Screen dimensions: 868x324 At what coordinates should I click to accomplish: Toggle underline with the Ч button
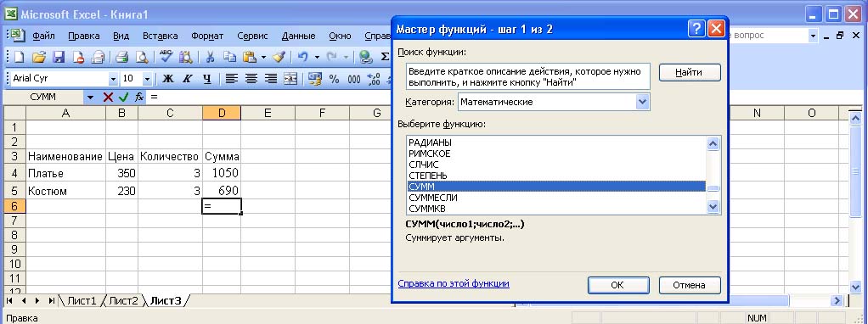207,79
